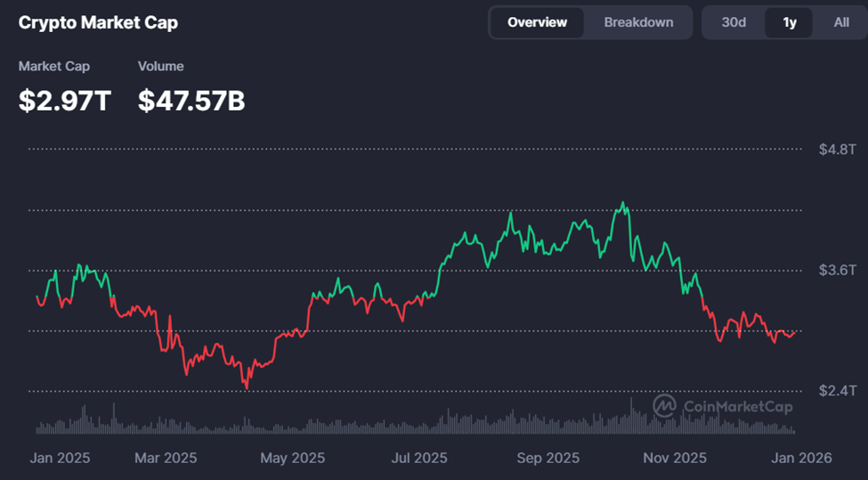The height and width of the screenshot is (480, 868).
Task: Click the Nov 2025 axis label
Action: [x=674, y=458]
